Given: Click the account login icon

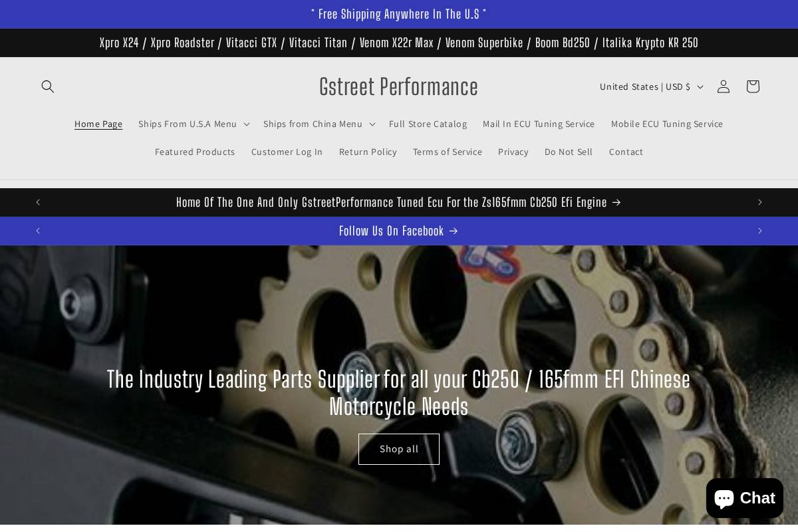Looking at the screenshot, I should coord(723,86).
